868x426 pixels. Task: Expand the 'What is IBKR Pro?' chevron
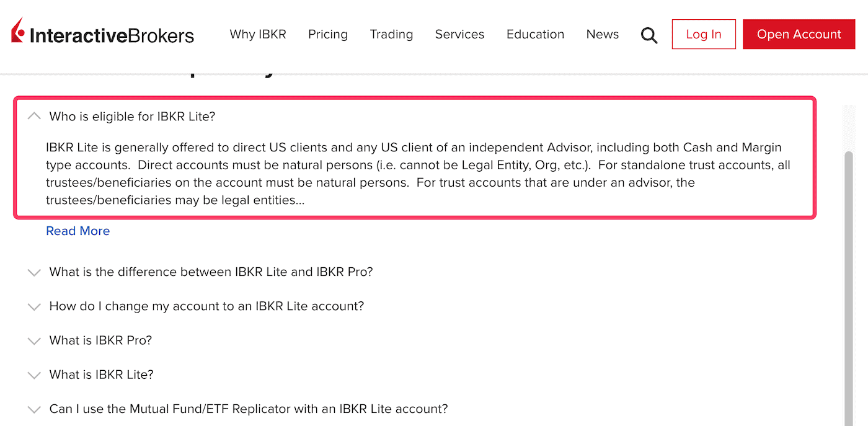click(x=34, y=341)
